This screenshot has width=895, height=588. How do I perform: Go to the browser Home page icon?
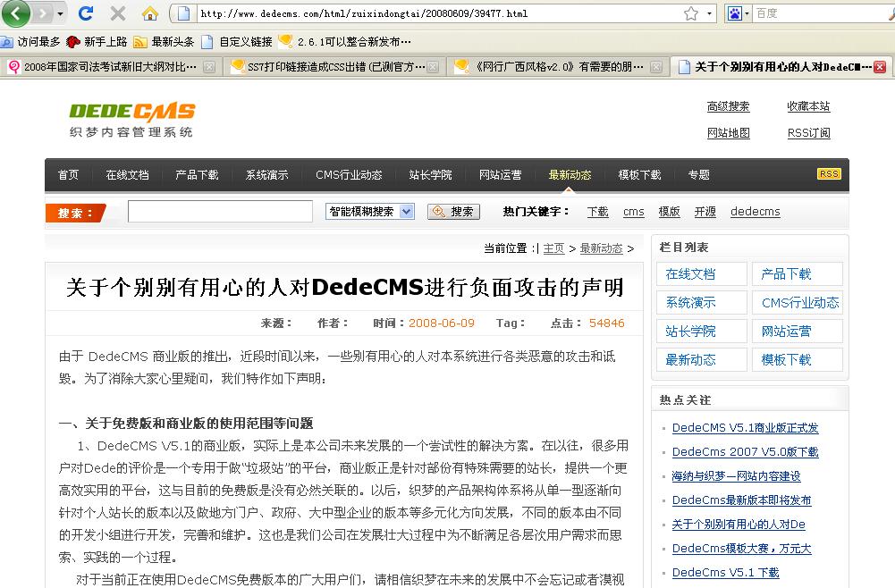[x=150, y=13]
